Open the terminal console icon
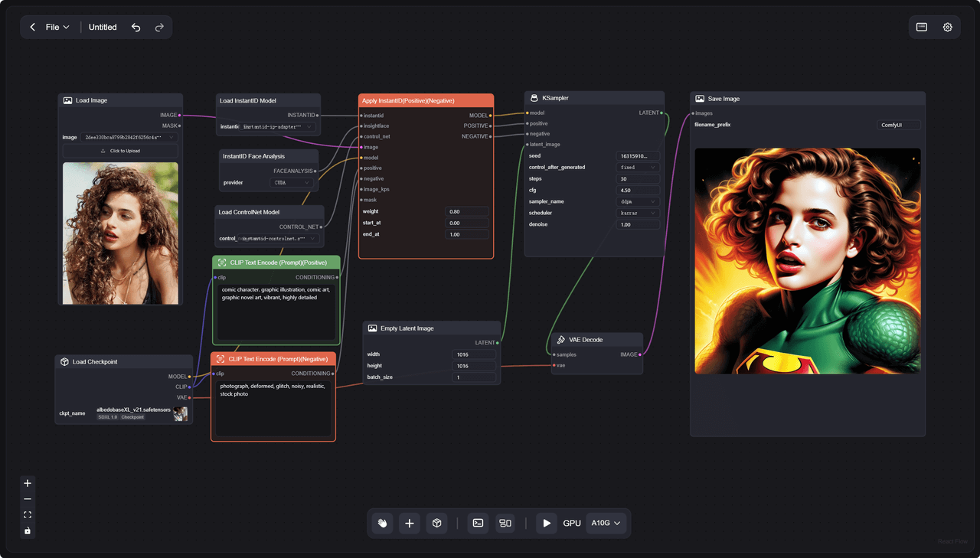 point(478,523)
